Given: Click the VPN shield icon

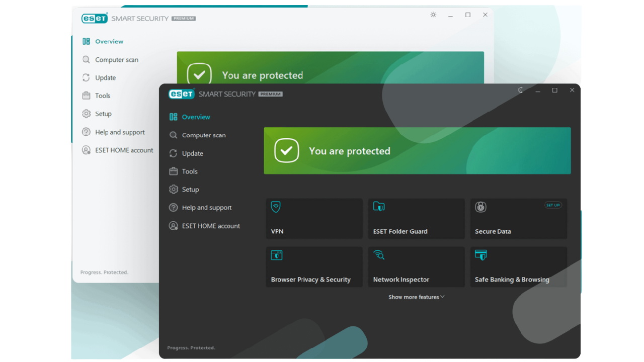Looking at the screenshot, I should pyautogui.click(x=276, y=207).
